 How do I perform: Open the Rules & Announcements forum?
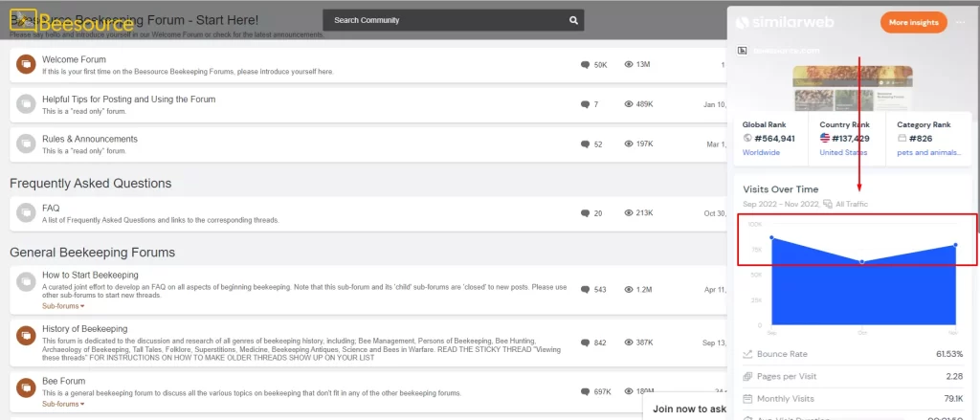pyautogui.click(x=90, y=139)
